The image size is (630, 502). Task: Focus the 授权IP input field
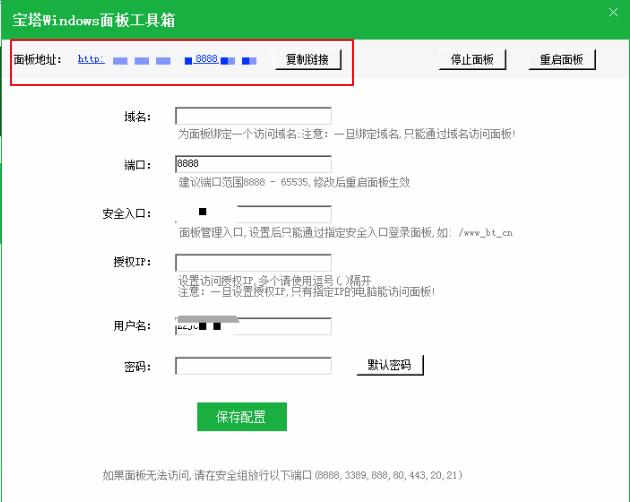254,262
